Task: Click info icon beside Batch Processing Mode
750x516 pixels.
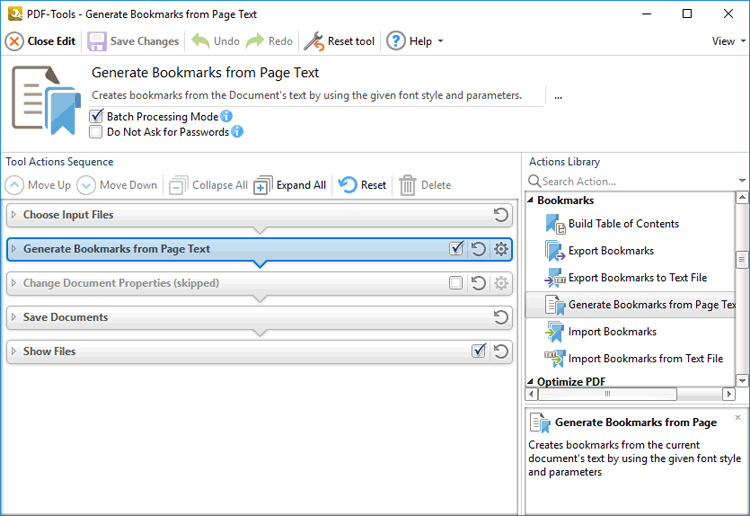Action: pyautogui.click(x=226, y=116)
